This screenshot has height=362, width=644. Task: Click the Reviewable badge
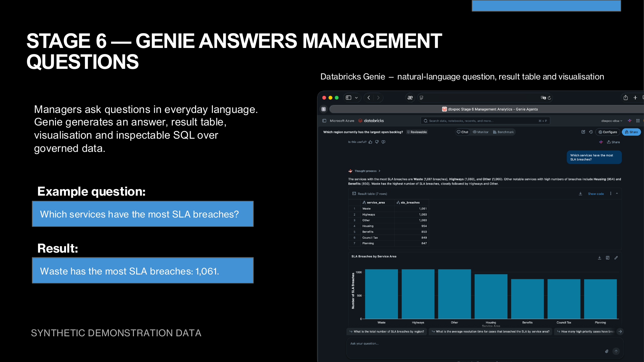point(417,132)
